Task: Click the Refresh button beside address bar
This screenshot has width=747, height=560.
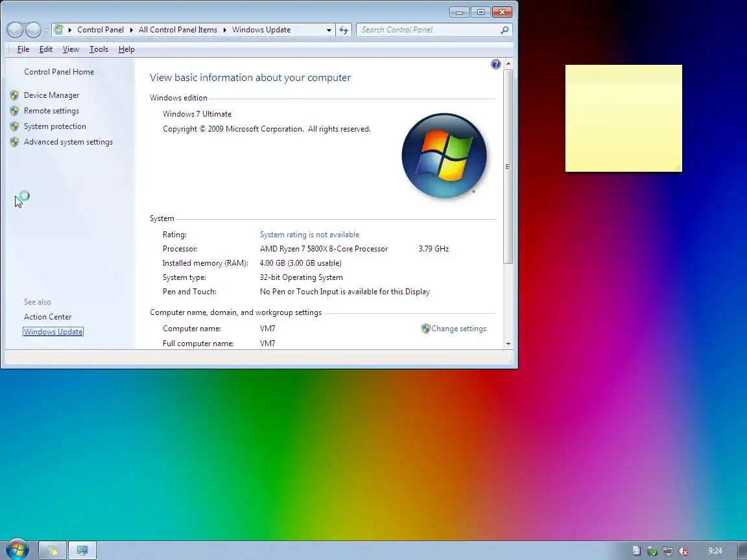Action: 344,30
